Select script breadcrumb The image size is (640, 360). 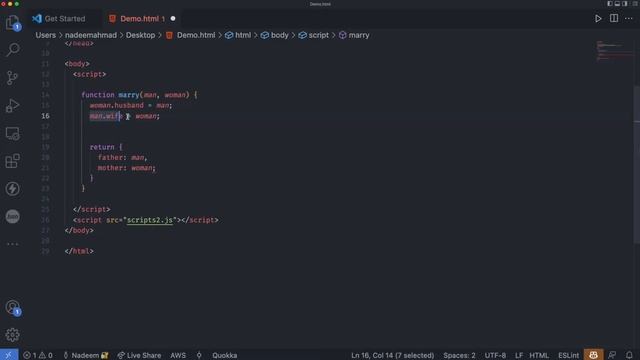pyautogui.click(x=313, y=35)
